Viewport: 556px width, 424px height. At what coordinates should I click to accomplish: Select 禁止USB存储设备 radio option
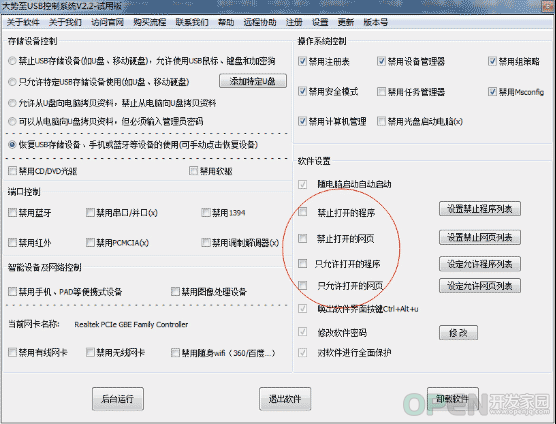click(12, 61)
